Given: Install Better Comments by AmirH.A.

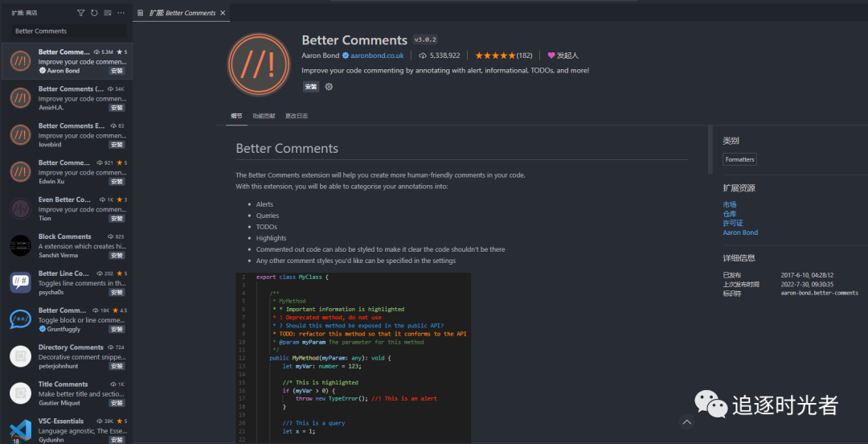Looking at the screenshot, I should tap(117, 108).
